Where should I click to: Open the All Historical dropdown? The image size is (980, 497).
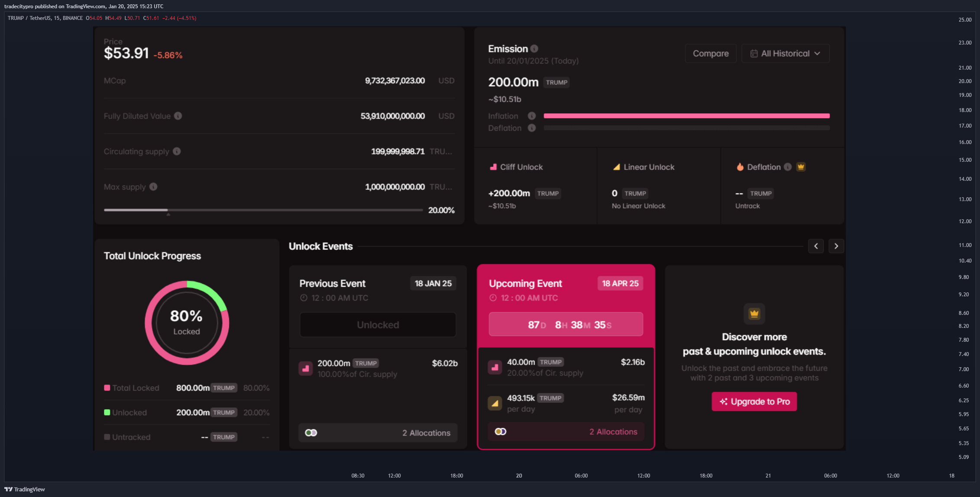pyautogui.click(x=785, y=54)
